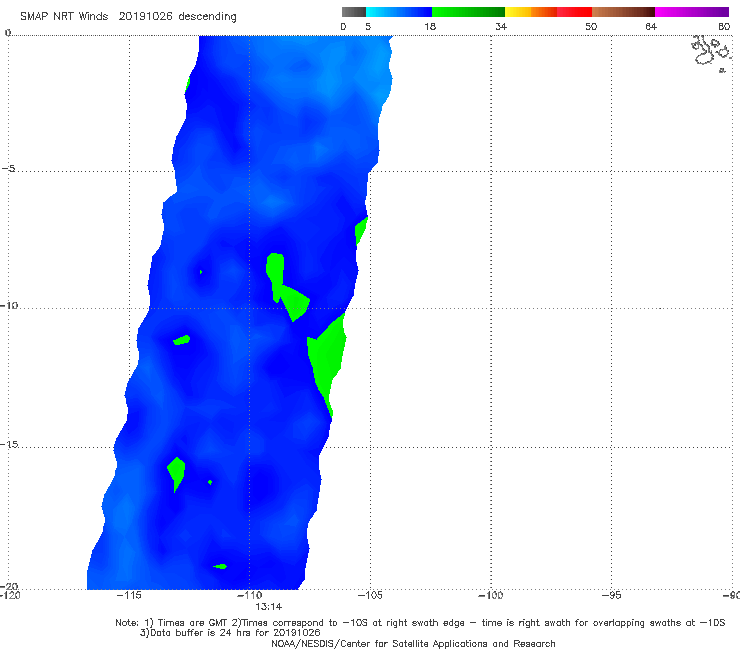740x650 pixels.
Task: Click the latitude label '-10'
Action: pyautogui.click(x=9, y=305)
